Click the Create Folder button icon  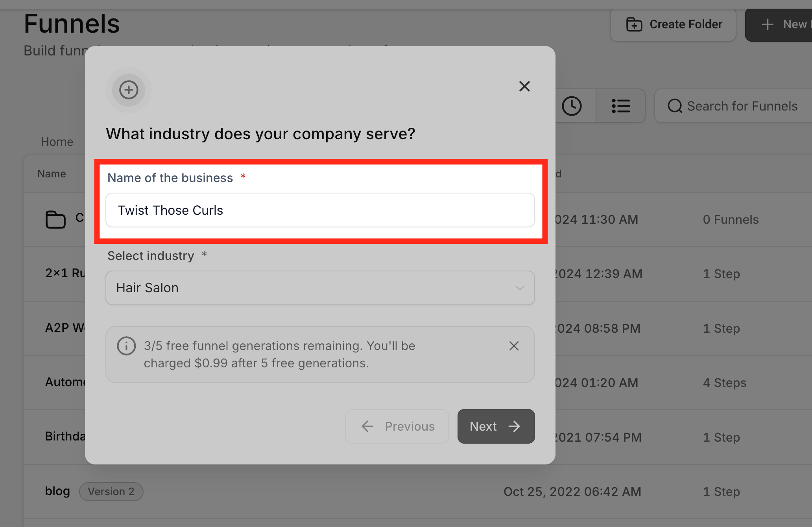[x=634, y=24]
